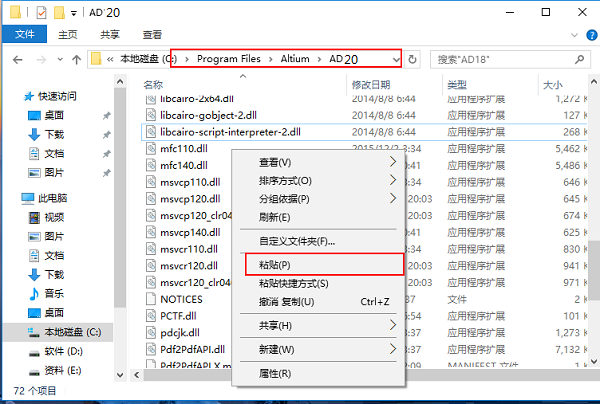Click the msvcp110.dll file icon
Screen dimensions: 600x404
pyautogui.click(x=151, y=182)
